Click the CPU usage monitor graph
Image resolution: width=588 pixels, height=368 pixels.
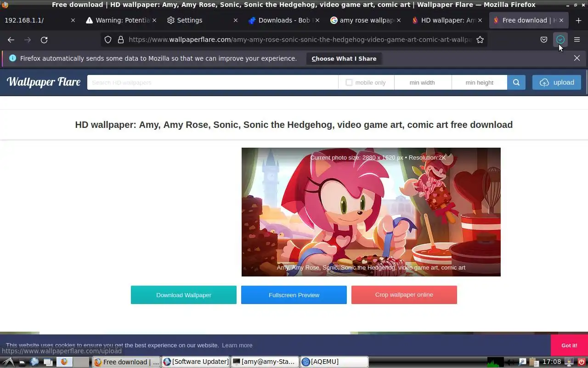[496, 362]
